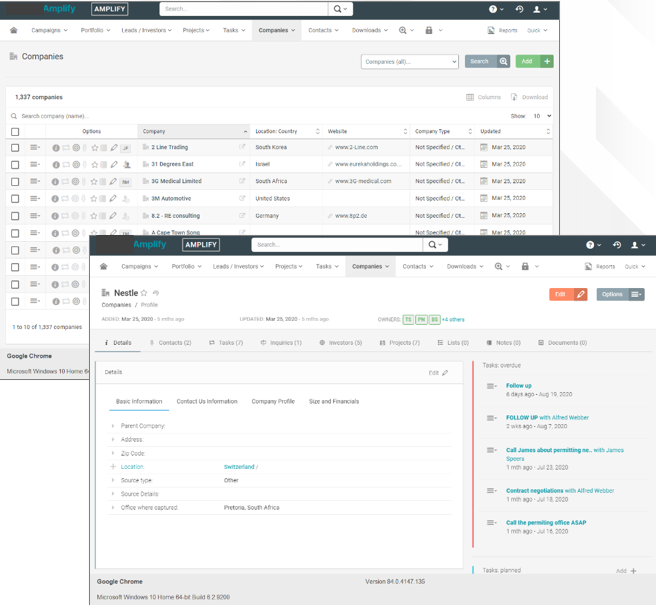
Task: Open the Documents (0) tab
Action: (x=563, y=343)
